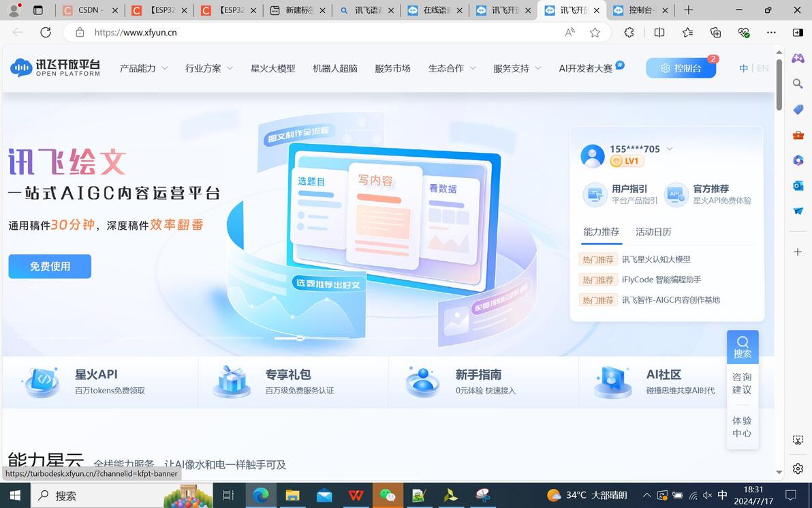Open sidebar settings gear icon

pos(798,468)
